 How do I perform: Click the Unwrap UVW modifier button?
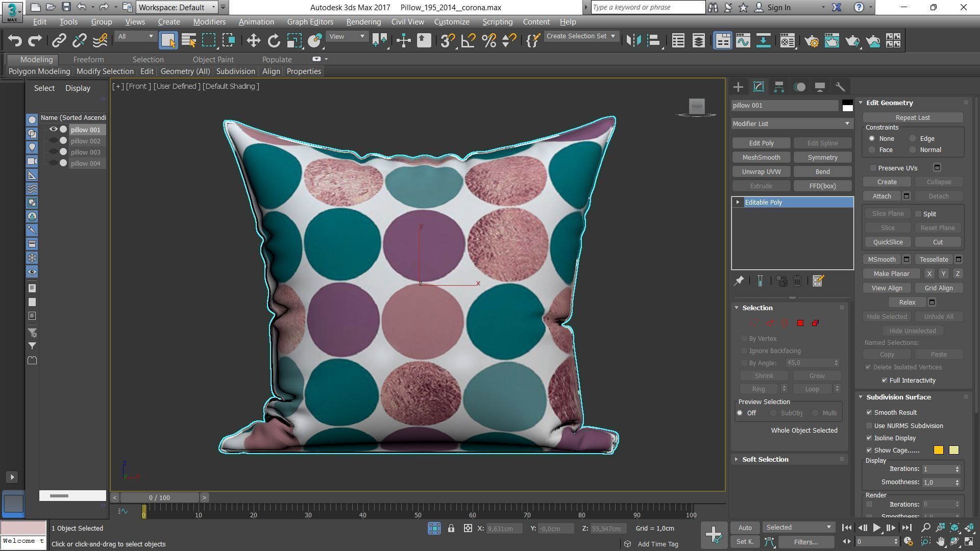click(761, 172)
